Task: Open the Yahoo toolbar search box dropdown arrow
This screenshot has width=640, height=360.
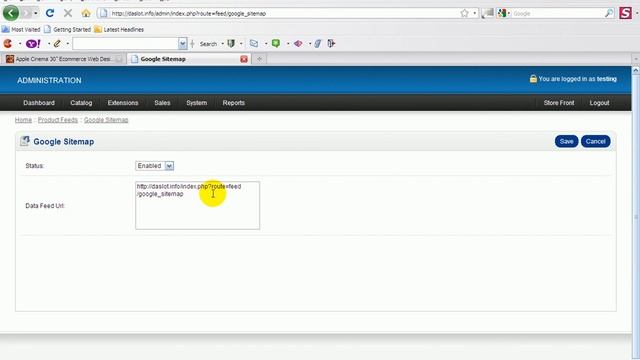Action: click(182, 43)
